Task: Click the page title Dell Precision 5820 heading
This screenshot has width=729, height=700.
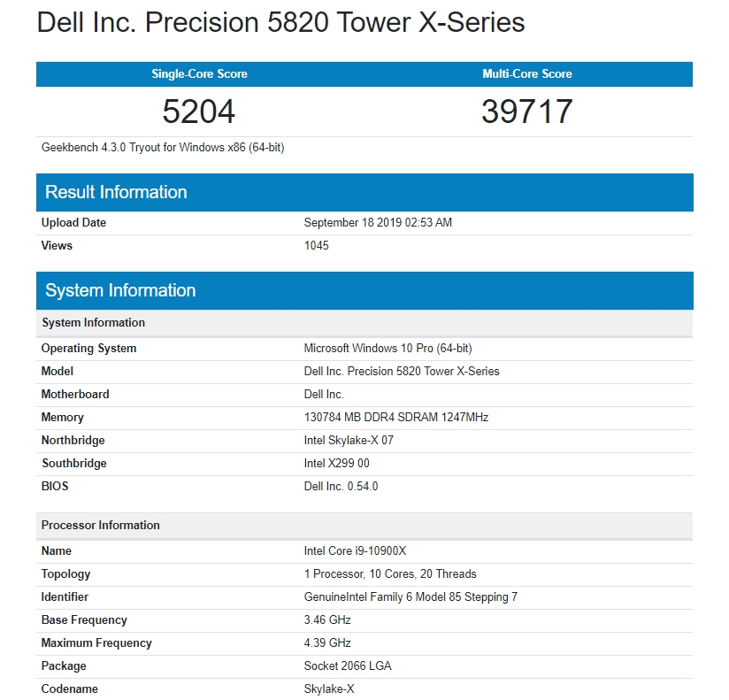Action: 280,23
